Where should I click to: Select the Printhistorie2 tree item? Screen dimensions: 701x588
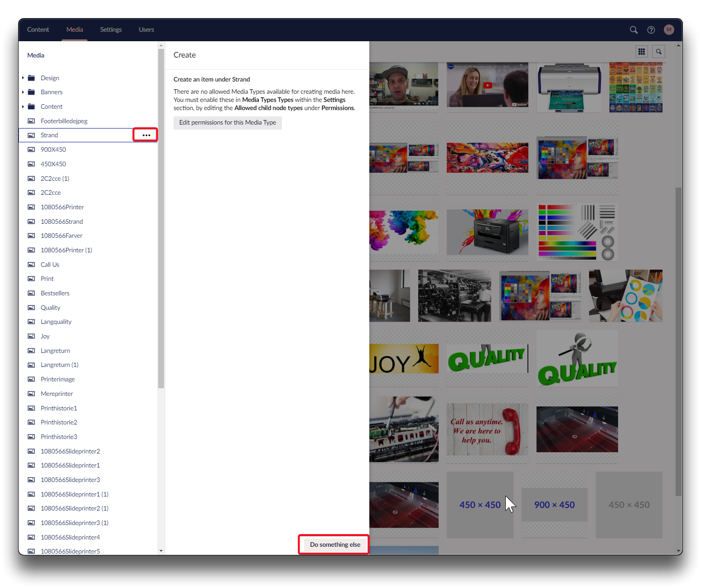click(59, 422)
